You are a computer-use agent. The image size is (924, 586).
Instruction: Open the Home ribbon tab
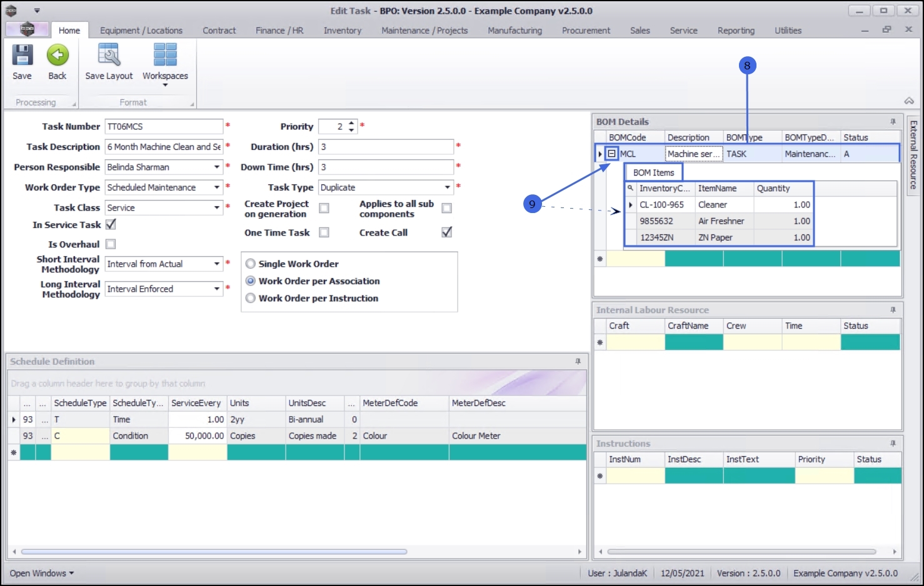pos(69,30)
